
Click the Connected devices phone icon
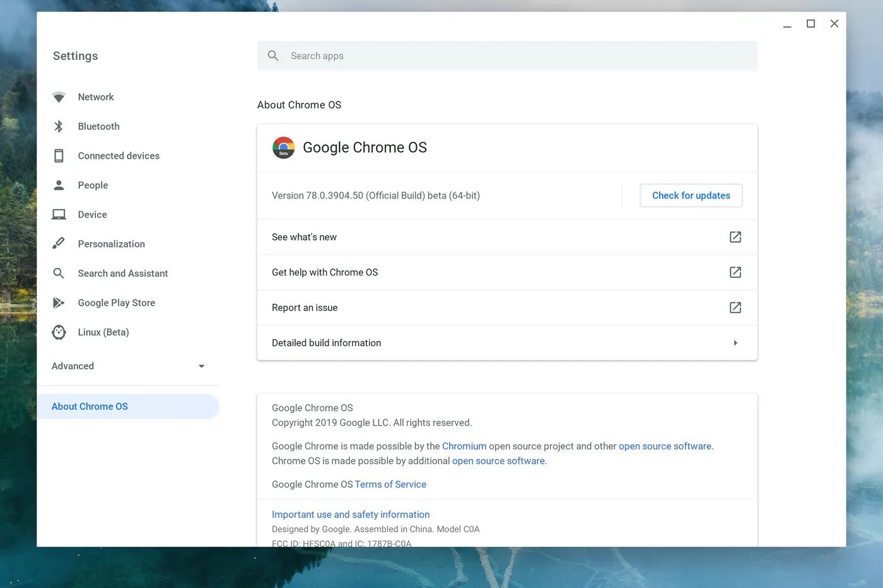tap(59, 156)
